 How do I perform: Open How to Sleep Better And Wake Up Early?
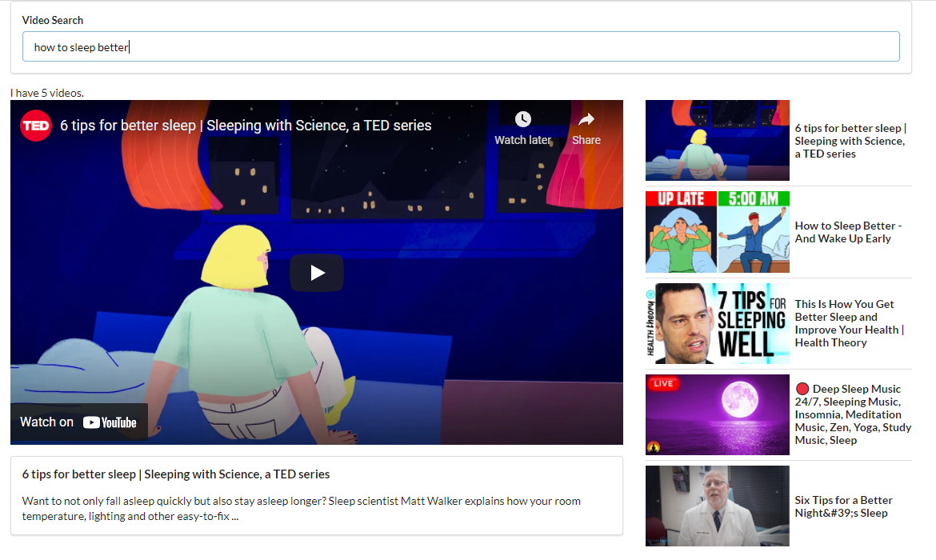click(x=848, y=232)
